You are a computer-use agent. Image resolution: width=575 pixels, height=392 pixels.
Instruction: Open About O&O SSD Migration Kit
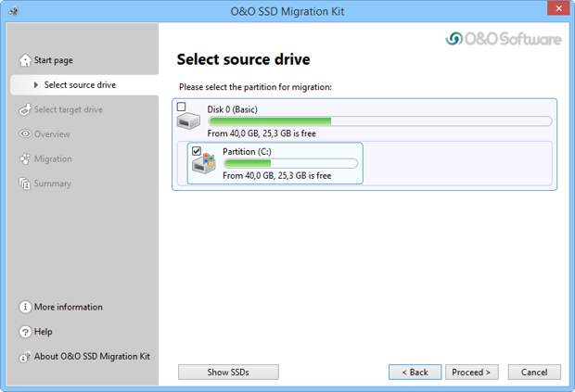[x=92, y=357]
